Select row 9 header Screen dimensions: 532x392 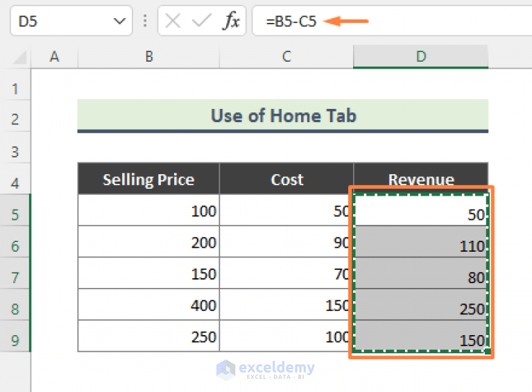tap(15, 336)
